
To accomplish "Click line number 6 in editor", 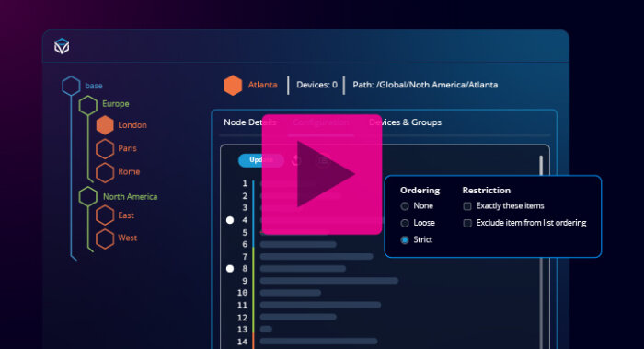I will pyautogui.click(x=245, y=244).
